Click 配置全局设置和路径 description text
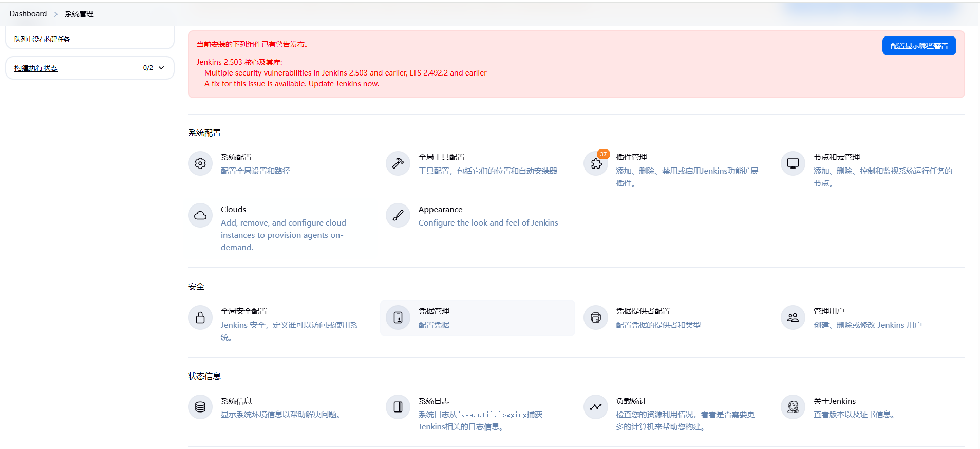The image size is (980, 449). click(x=256, y=171)
